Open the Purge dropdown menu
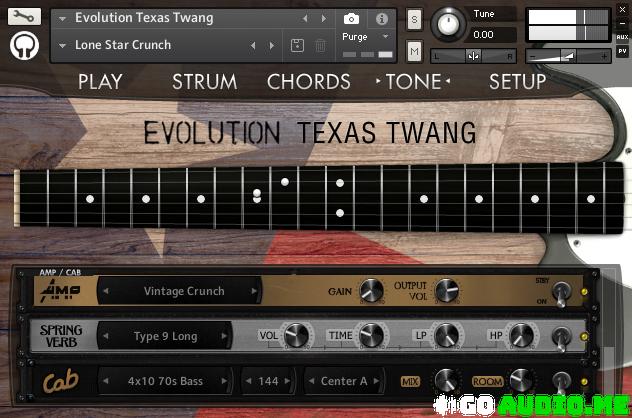 pyautogui.click(x=366, y=37)
